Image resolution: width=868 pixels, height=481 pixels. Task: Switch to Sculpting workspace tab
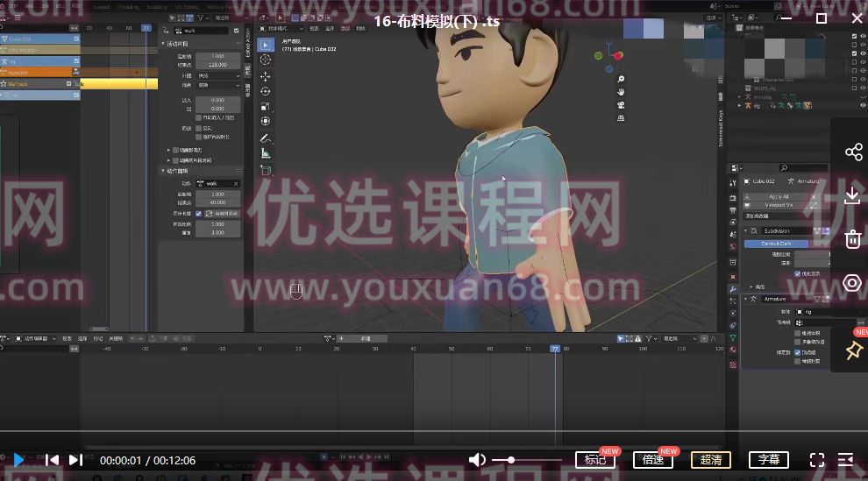pyautogui.click(x=157, y=7)
